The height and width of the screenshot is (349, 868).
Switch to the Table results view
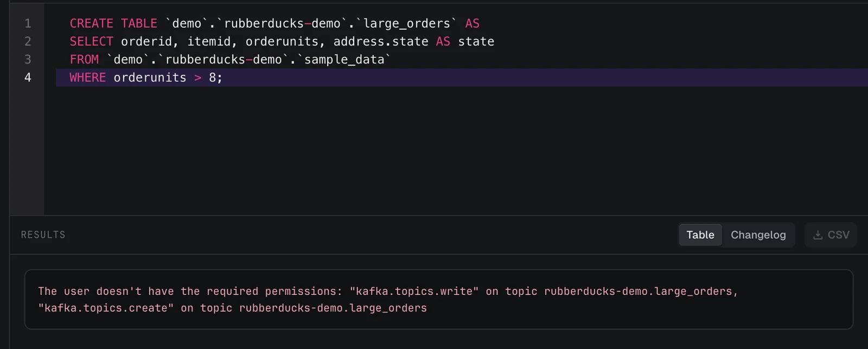tap(700, 235)
